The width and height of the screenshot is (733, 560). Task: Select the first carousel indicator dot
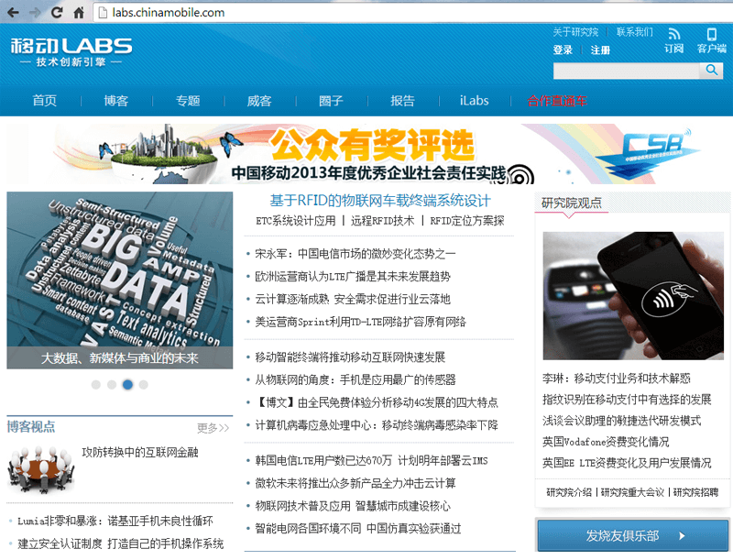[96, 385]
